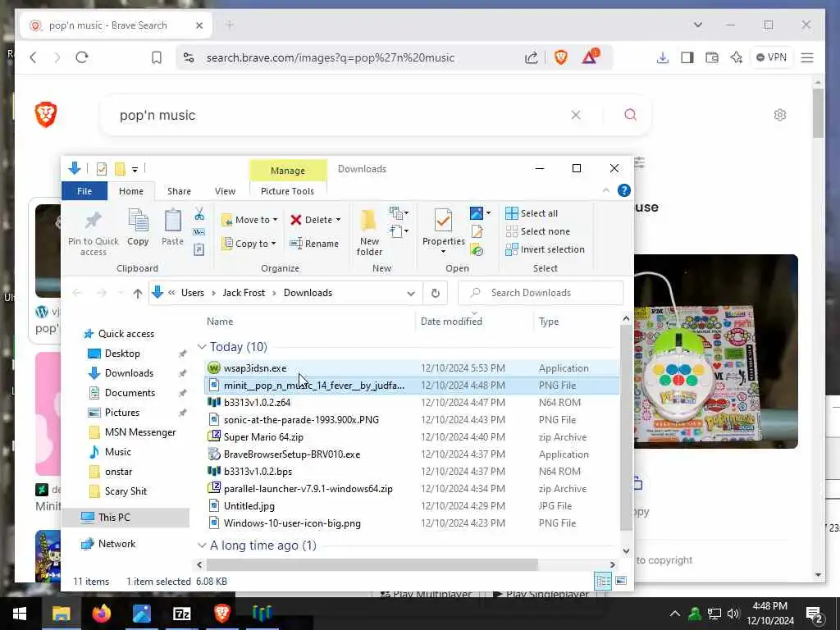Open the Delete dropdown arrow

338,220
